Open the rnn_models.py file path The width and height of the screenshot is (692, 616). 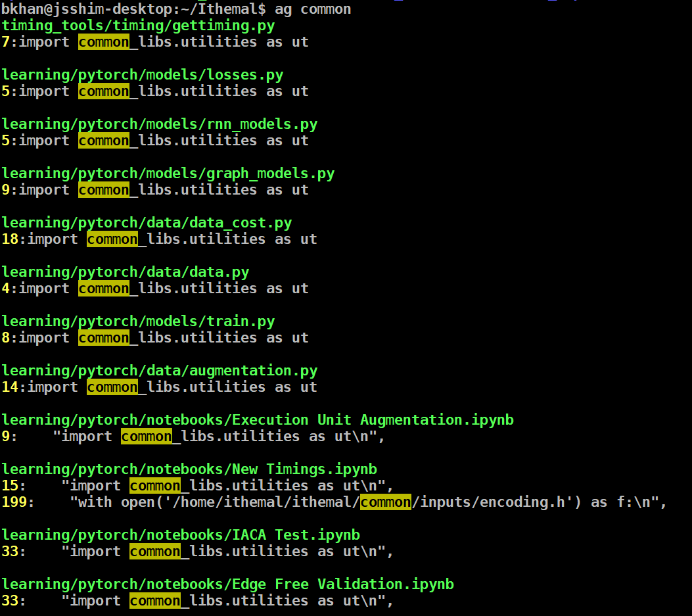pos(159,124)
